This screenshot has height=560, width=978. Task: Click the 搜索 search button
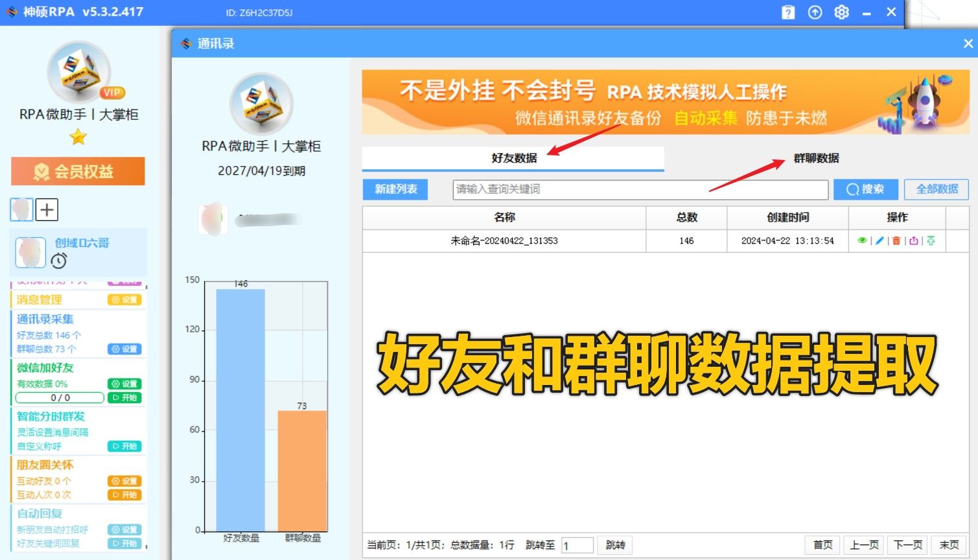tap(865, 189)
